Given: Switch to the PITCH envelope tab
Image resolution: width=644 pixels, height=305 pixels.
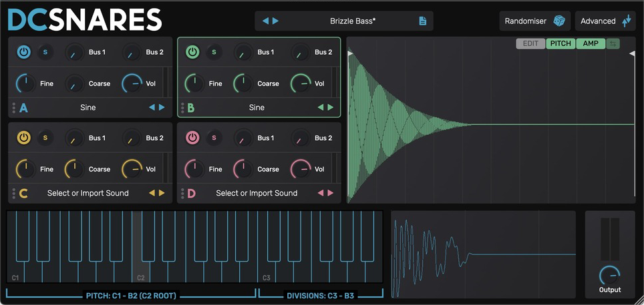Looking at the screenshot, I should (x=560, y=44).
